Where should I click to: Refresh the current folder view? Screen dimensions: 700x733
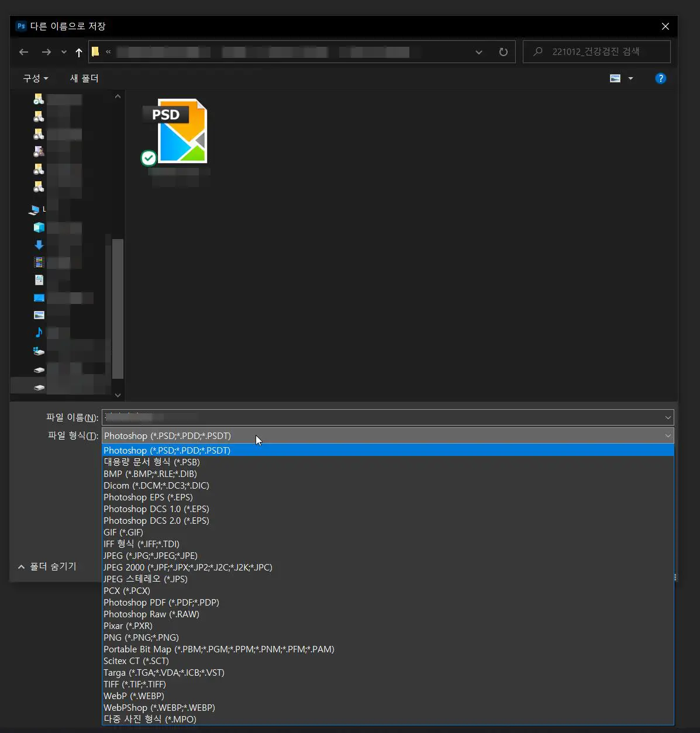click(503, 52)
